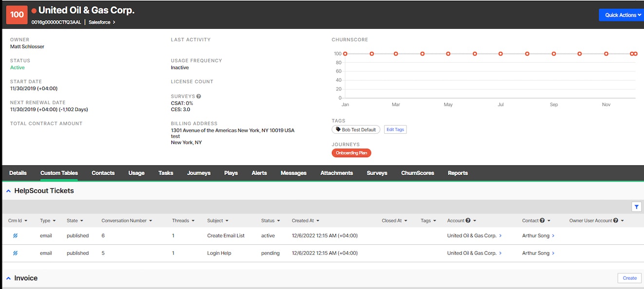Open the Reports tab
Screen dimensions: 644x289
pos(458,173)
